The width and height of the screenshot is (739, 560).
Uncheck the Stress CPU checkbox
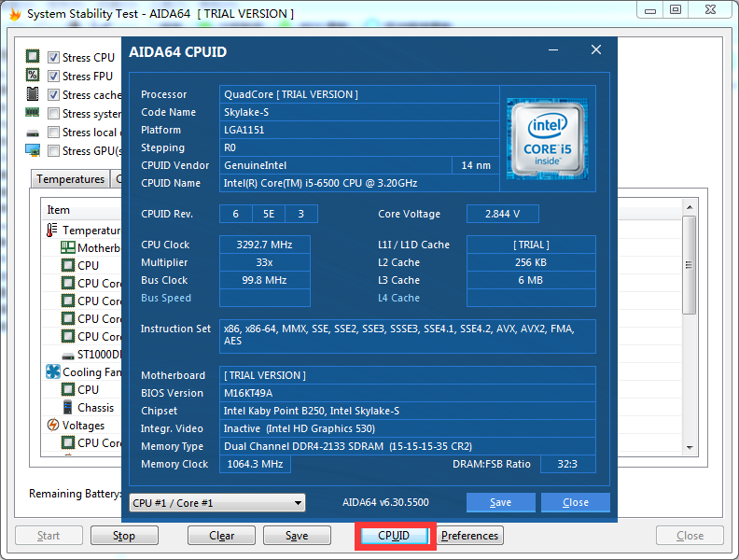pos(54,58)
